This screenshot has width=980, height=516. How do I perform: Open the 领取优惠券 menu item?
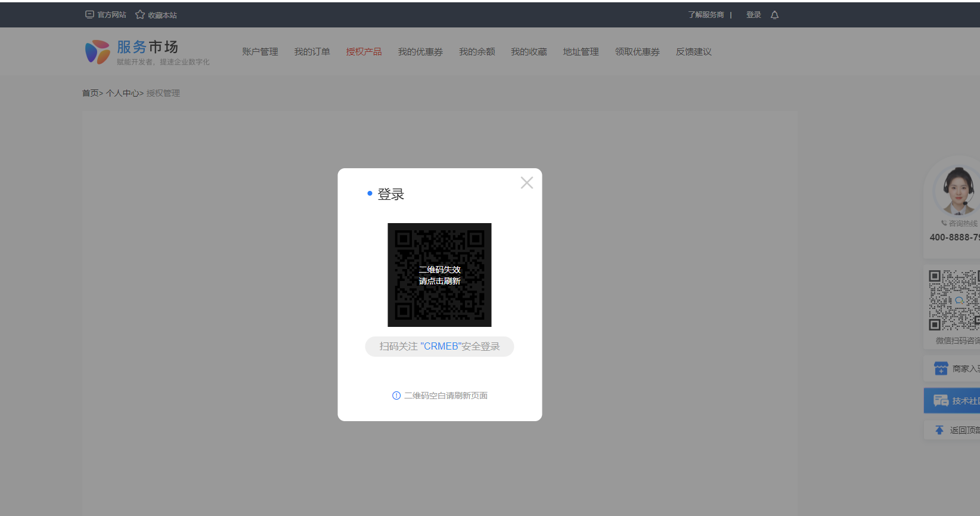[637, 52]
